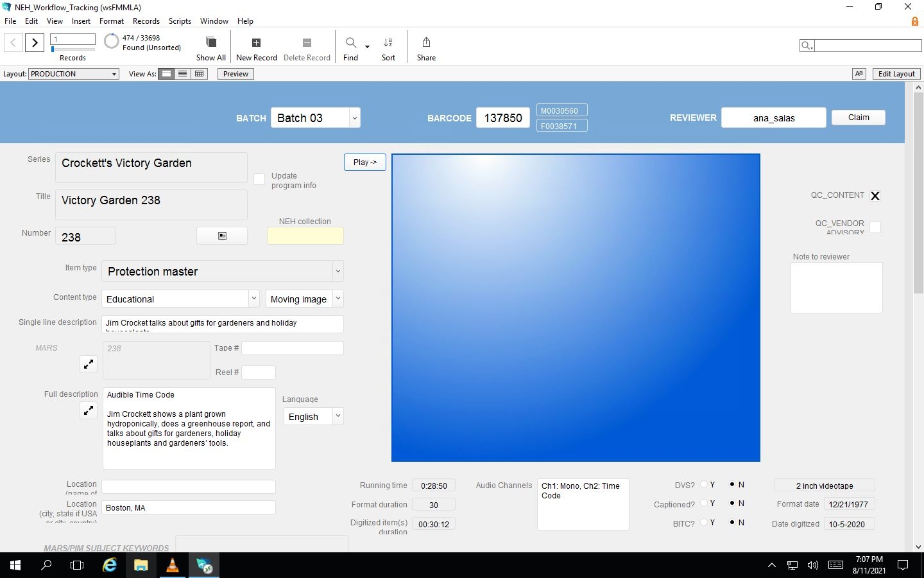Open the Scripts menu

tap(180, 21)
